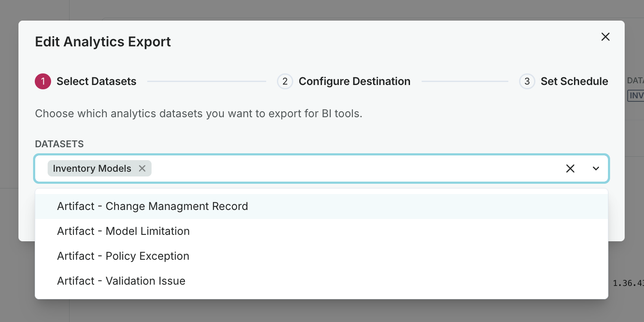Select Artifact - Validation Issue option
The height and width of the screenshot is (322, 644).
point(121,281)
